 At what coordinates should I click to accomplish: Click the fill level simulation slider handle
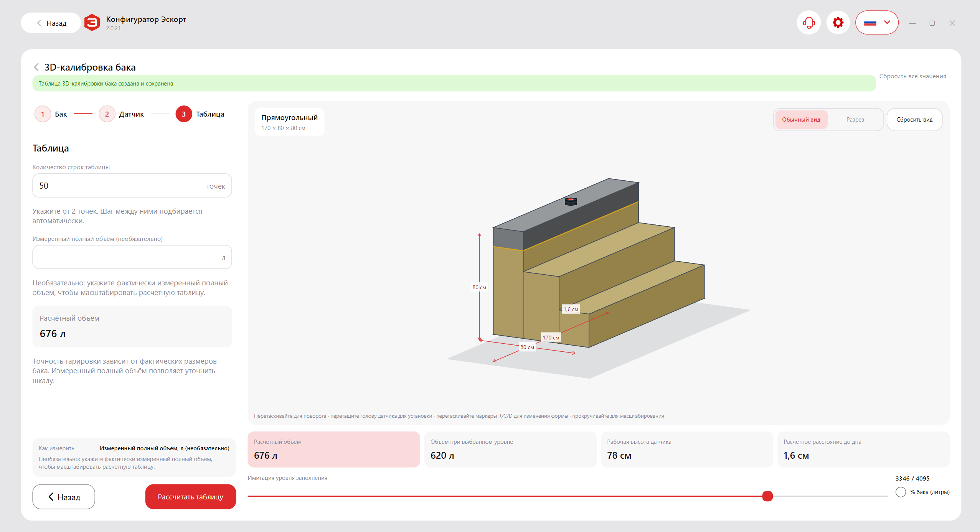pyautogui.click(x=767, y=496)
